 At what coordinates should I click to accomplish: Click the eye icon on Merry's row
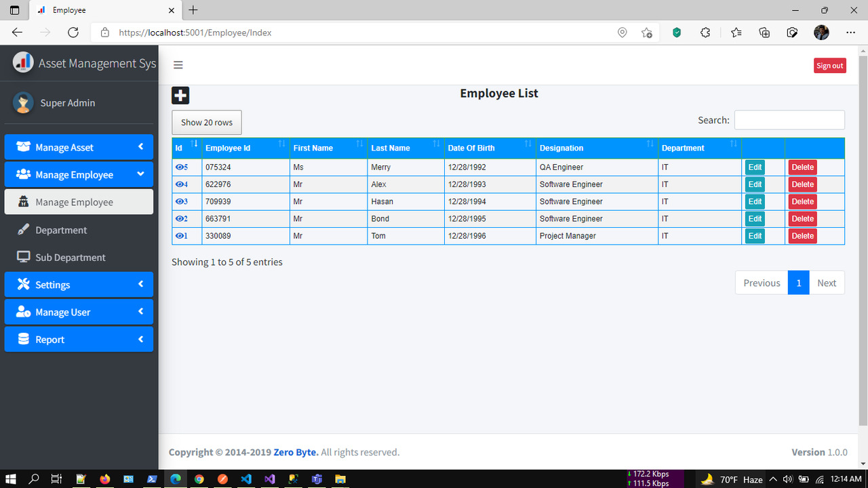coord(179,167)
